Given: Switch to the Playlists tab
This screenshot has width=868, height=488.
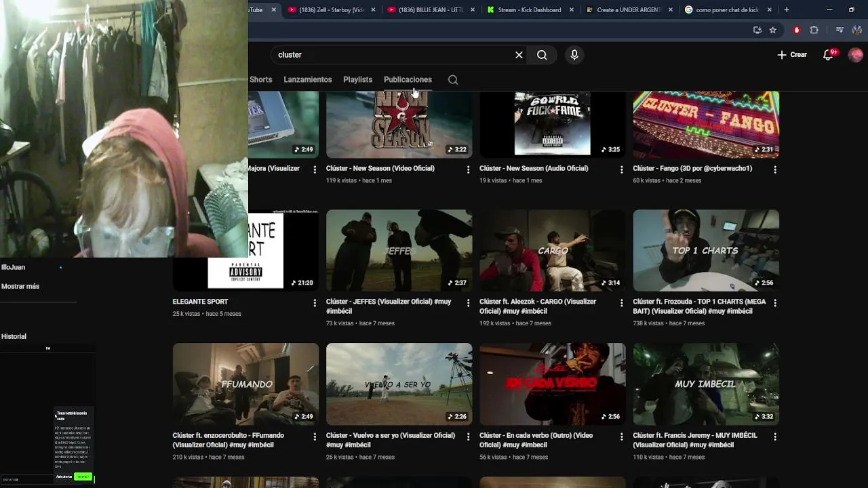Looking at the screenshot, I should [x=357, y=79].
